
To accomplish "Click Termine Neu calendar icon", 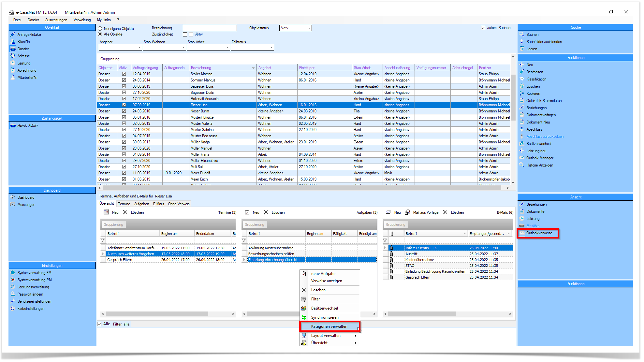I will point(106,212).
